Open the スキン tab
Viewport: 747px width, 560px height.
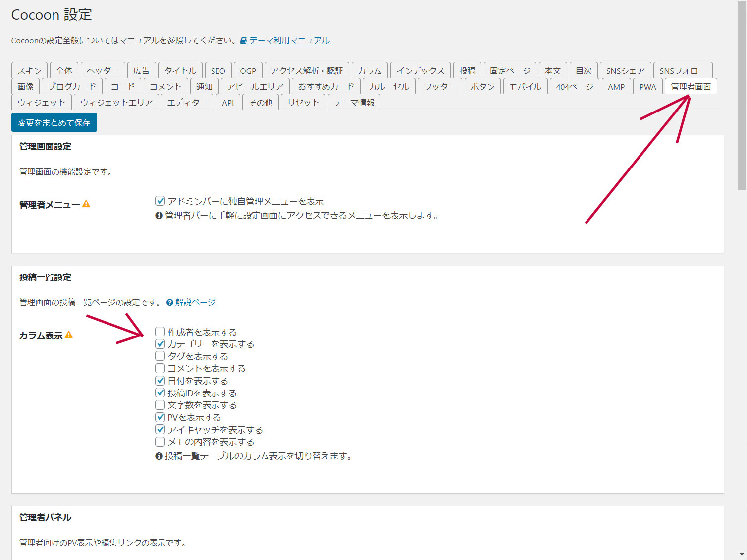(30, 70)
